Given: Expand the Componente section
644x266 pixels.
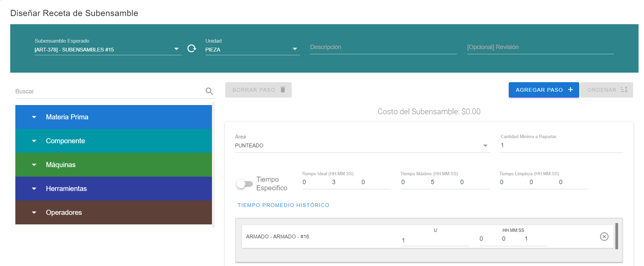Looking at the screenshot, I should click(x=34, y=141).
